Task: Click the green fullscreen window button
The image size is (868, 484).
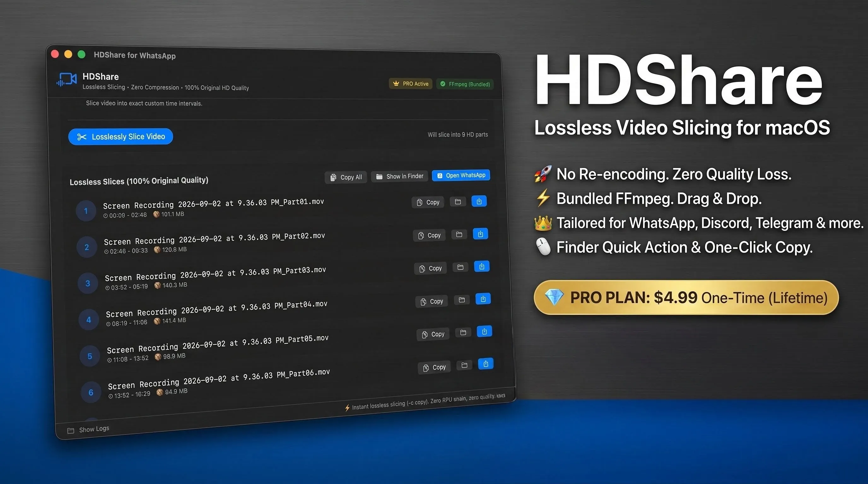Action: [82, 55]
